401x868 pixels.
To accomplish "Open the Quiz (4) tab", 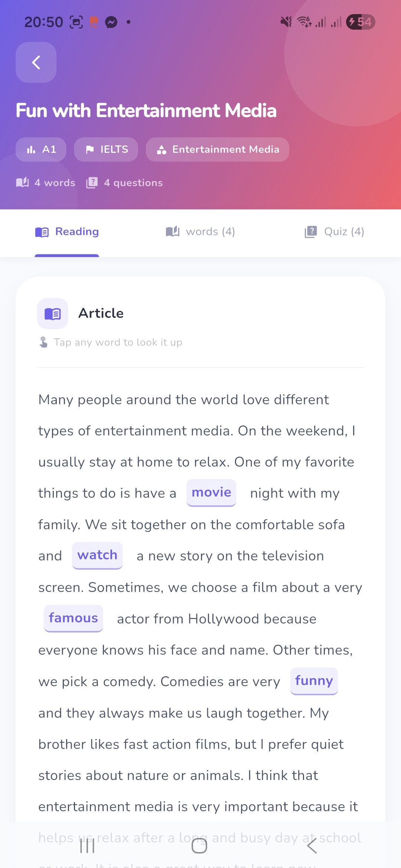I will [x=334, y=232].
